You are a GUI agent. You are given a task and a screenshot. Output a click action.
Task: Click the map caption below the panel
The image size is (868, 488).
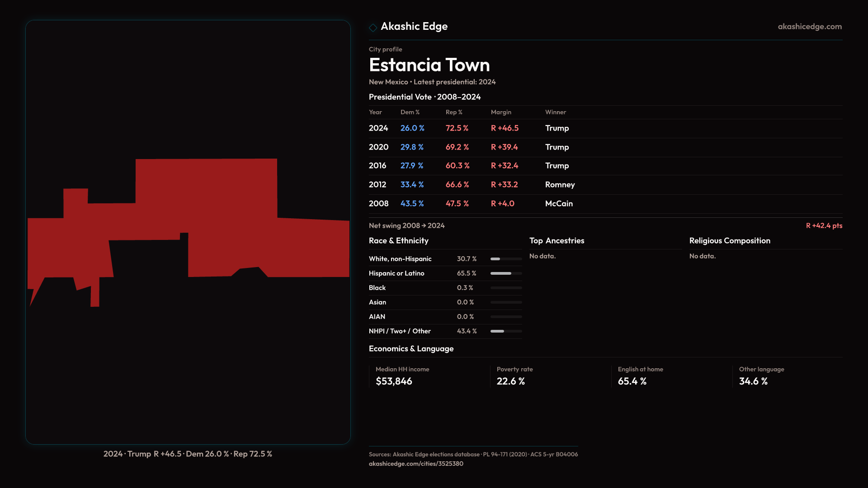[x=188, y=454]
